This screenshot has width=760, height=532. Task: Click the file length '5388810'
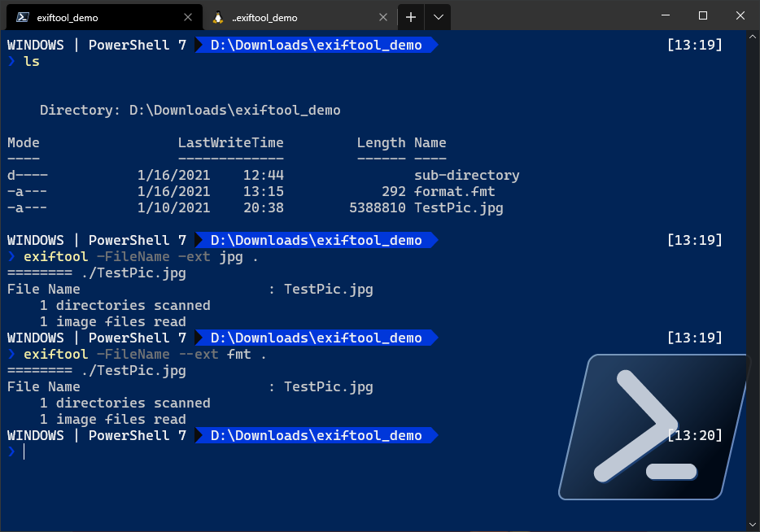[378, 208]
